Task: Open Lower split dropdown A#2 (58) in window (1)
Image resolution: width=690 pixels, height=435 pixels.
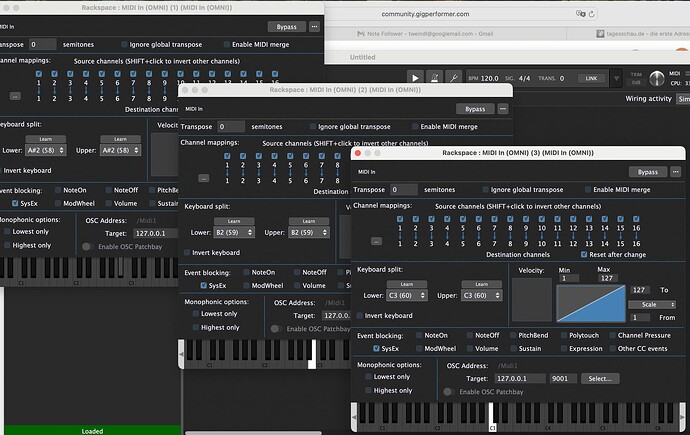Action: [x=45, y=150]
